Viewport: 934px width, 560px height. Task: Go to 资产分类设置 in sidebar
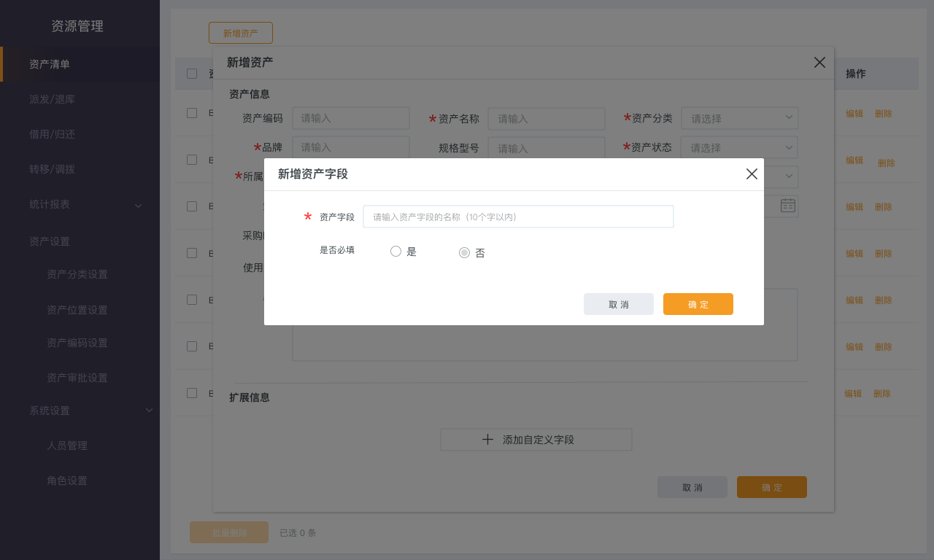point(77,275)
